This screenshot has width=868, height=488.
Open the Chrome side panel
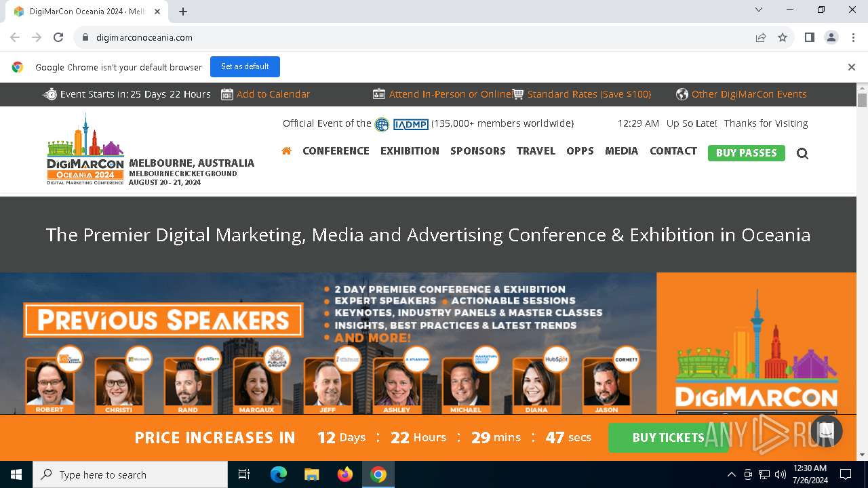click(x=809, y=37)
